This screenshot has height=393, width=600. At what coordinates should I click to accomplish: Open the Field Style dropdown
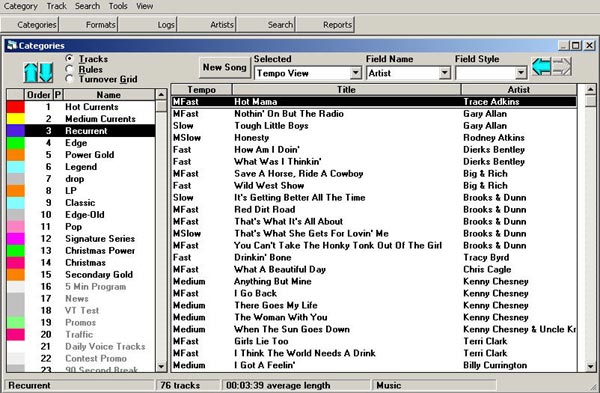521,73
